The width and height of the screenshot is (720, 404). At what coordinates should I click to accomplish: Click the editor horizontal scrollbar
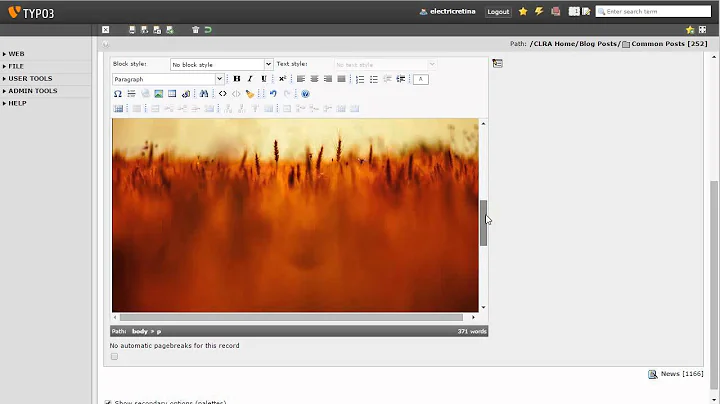coord(291,317)
